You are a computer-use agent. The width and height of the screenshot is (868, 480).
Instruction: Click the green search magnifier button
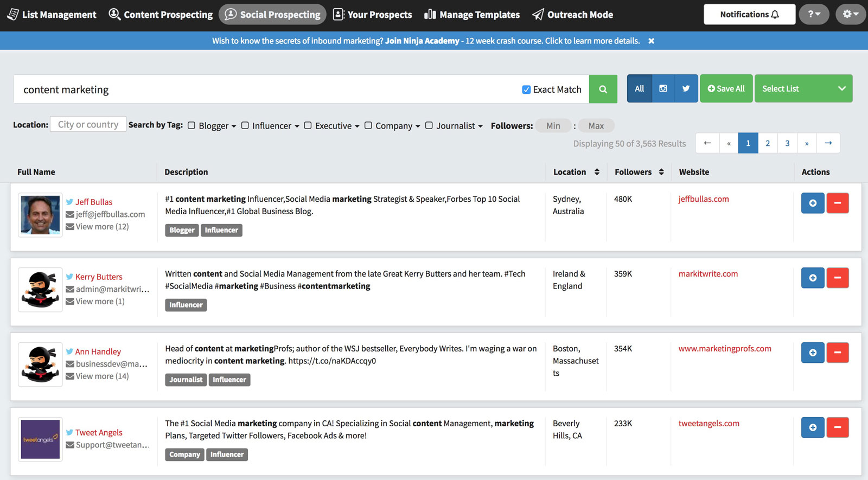coord(603,89)
